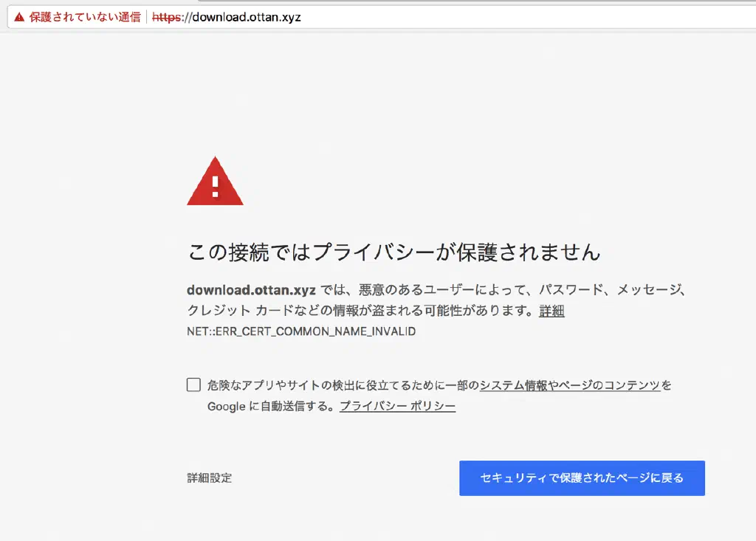Open the プライバシー ポリシー link

tap(397, 406)
